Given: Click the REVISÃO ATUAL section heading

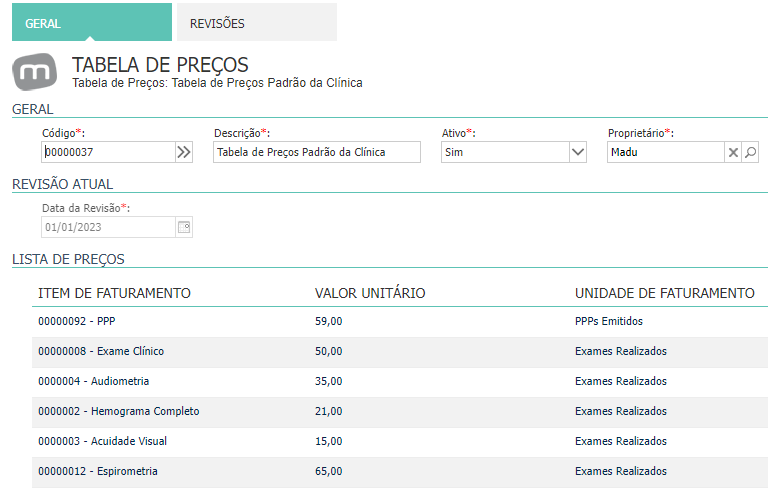Looking at the screenshot, I should click(x=62, y=184).
